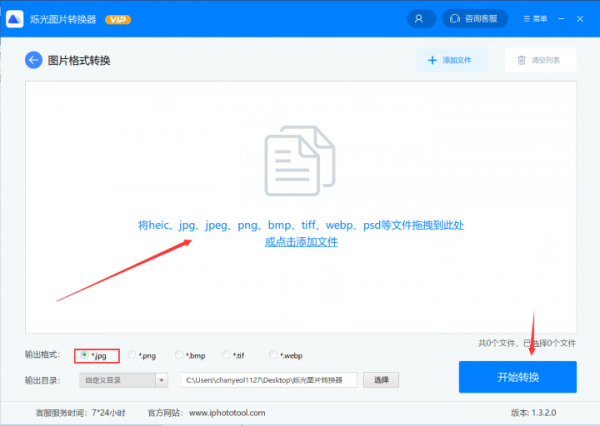Image resolution: width=600 pixels, height=426 pixels.
Task: Click the version 1.3.2.0 text
Action: point(533,413)
